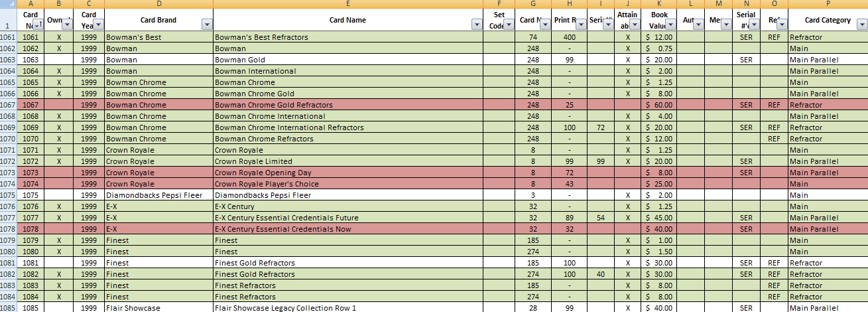Select row header 1085
This screenshot has width=868, height=312.
(x=7, y=308)
